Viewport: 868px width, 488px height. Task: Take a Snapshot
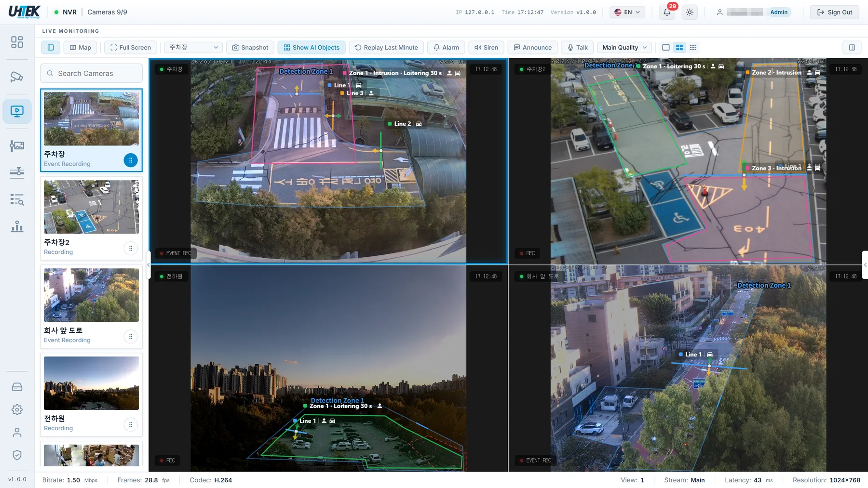point(250,47)
